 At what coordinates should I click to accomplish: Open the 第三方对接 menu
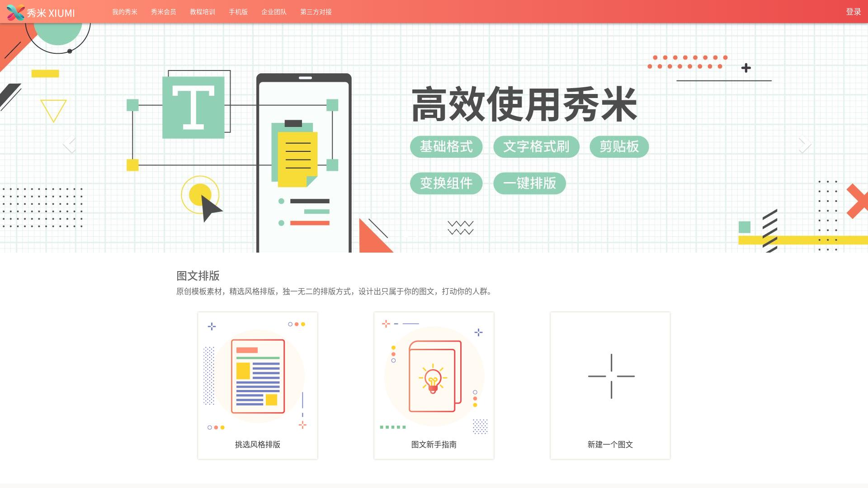pos(316,11)
